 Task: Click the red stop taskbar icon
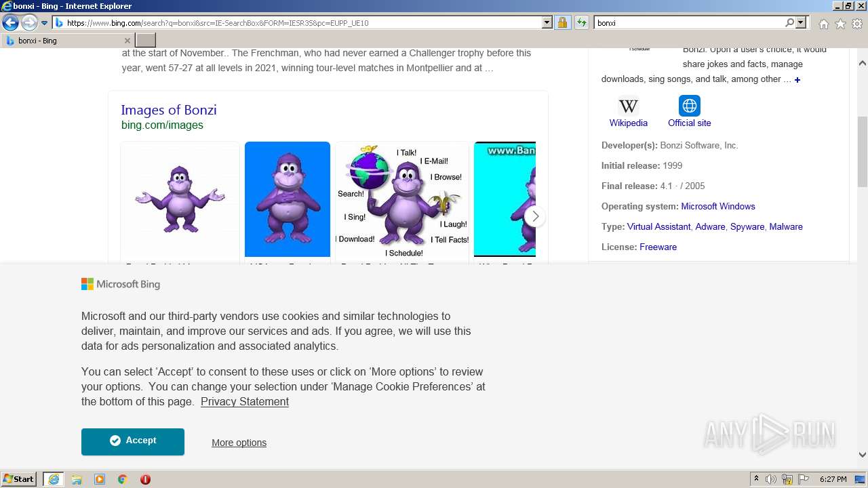click(145, 479)
